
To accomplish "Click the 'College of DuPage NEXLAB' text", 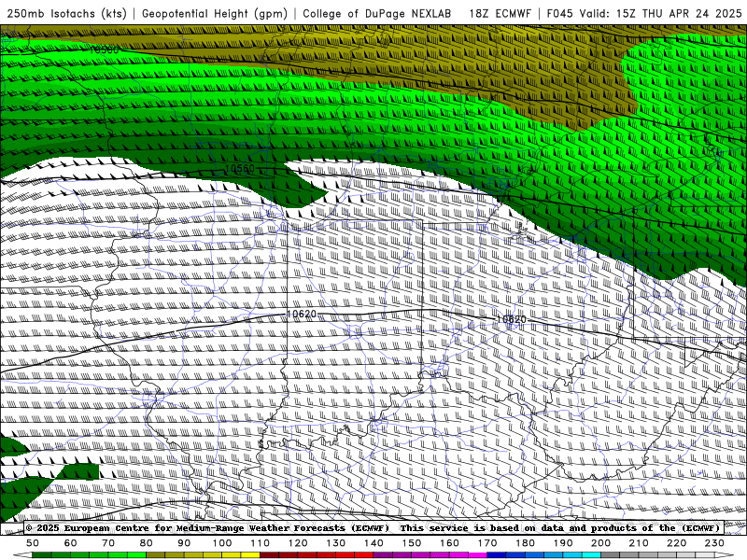I will click(377, 13).
